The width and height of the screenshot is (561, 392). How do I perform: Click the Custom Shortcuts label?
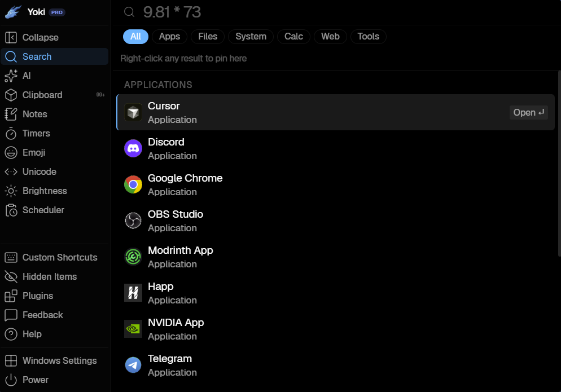[60, 258]
